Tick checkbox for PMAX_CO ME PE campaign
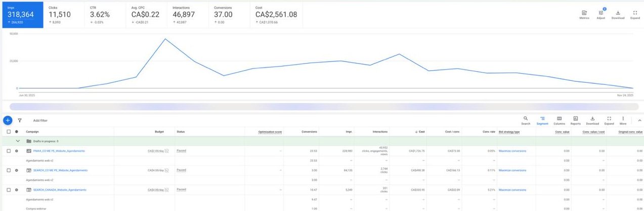The height and width of the screenshot is (211, 644). click(9, 151)
